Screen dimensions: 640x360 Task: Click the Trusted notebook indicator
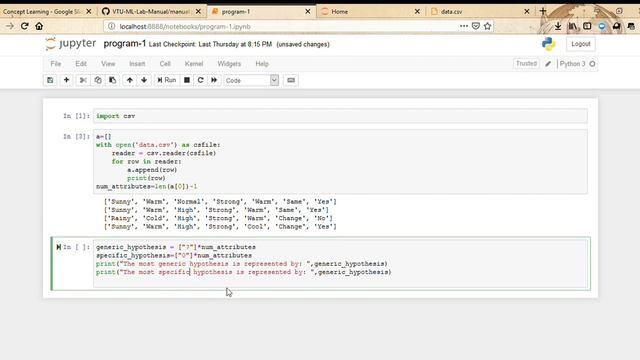coord(526,64)
